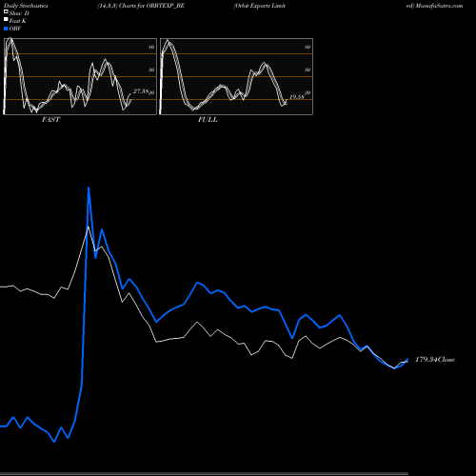
Task: Click the 'Charts for ORBTEXP_BE' heading
Action: pyautogui.click(x=151, y=6)
